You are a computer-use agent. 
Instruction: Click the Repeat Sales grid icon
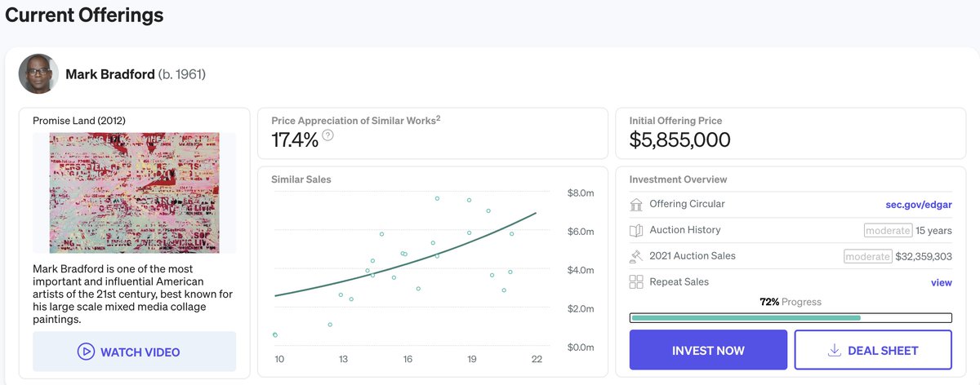[637, 282]
